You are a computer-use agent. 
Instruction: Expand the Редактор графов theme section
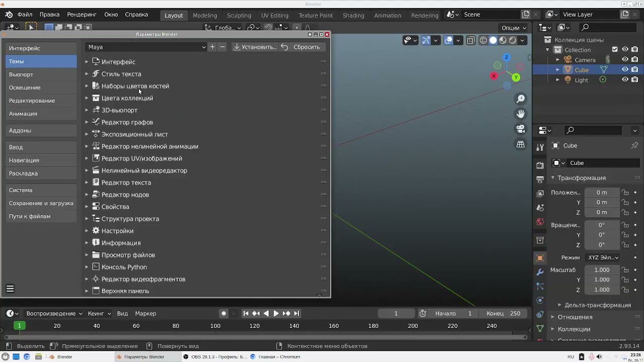(x=87, y=122)
